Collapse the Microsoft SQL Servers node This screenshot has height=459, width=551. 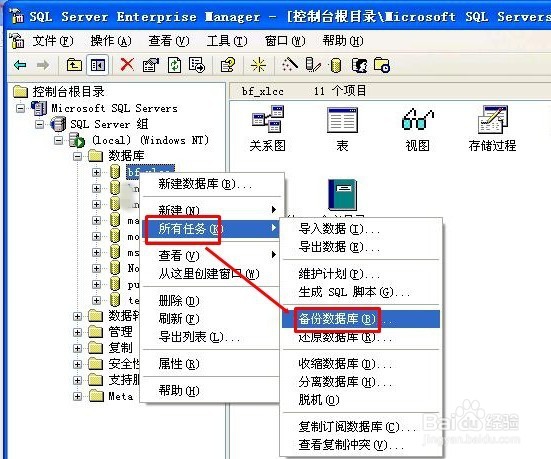[x=21, y=108]
